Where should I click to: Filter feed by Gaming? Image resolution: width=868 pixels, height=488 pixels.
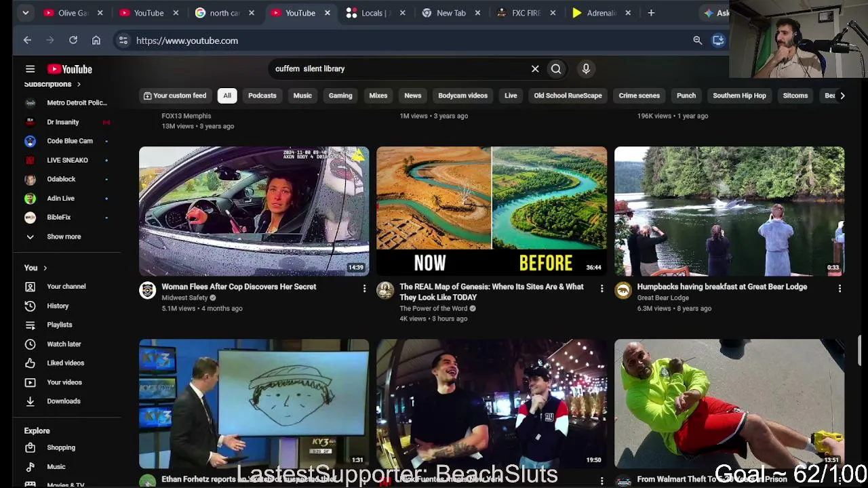pyautogui.click(x=340, y=96)
